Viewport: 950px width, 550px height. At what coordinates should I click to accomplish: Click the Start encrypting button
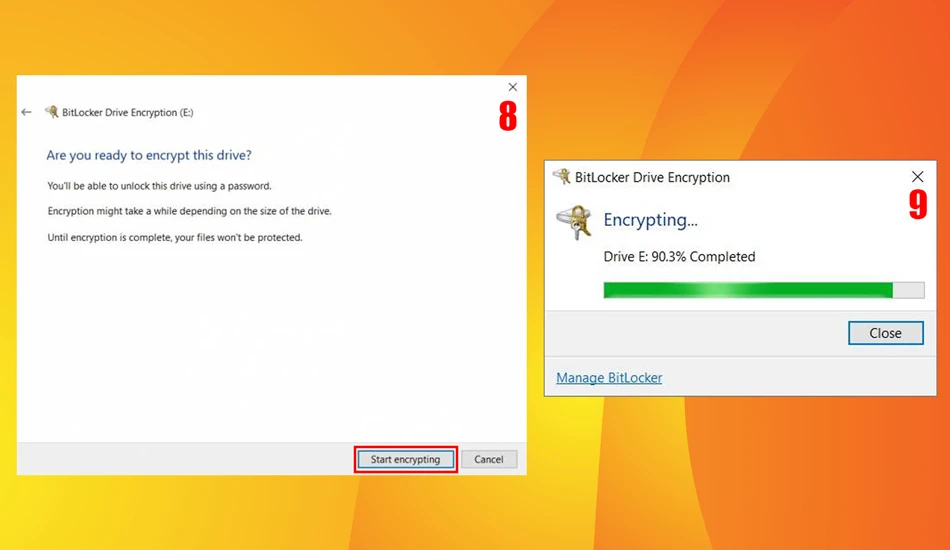pyautogui.click(x=405, y=459)
